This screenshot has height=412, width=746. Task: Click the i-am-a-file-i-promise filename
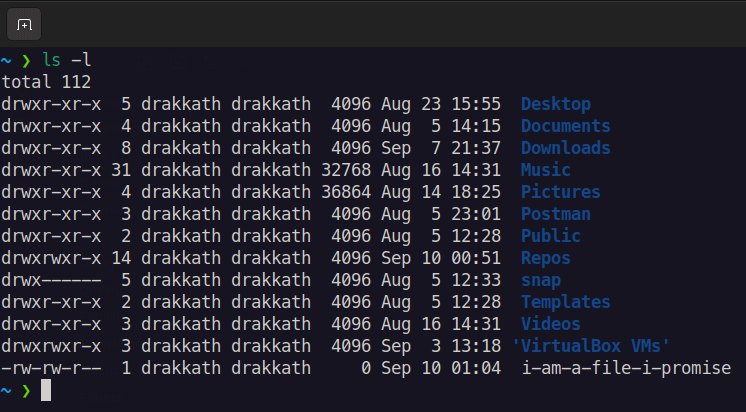(626, 368)
